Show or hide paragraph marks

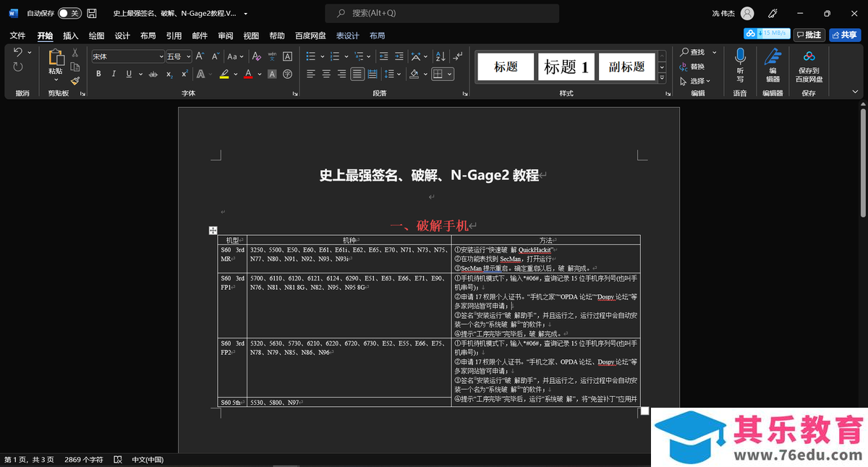tap(458, 56)
